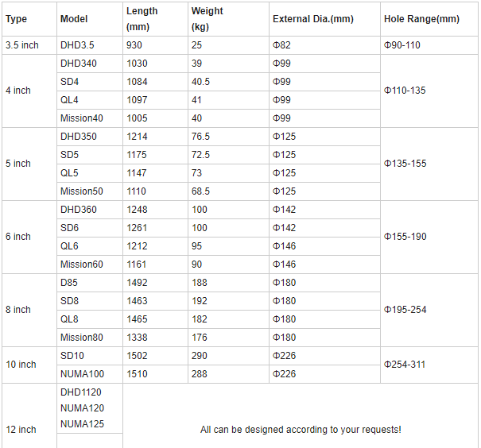Click the D85 model cell

click(x=70, y=283)
